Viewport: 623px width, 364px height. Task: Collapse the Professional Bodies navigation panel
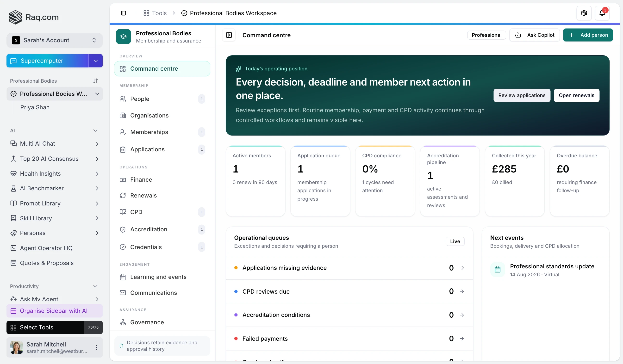pos(229,35)
